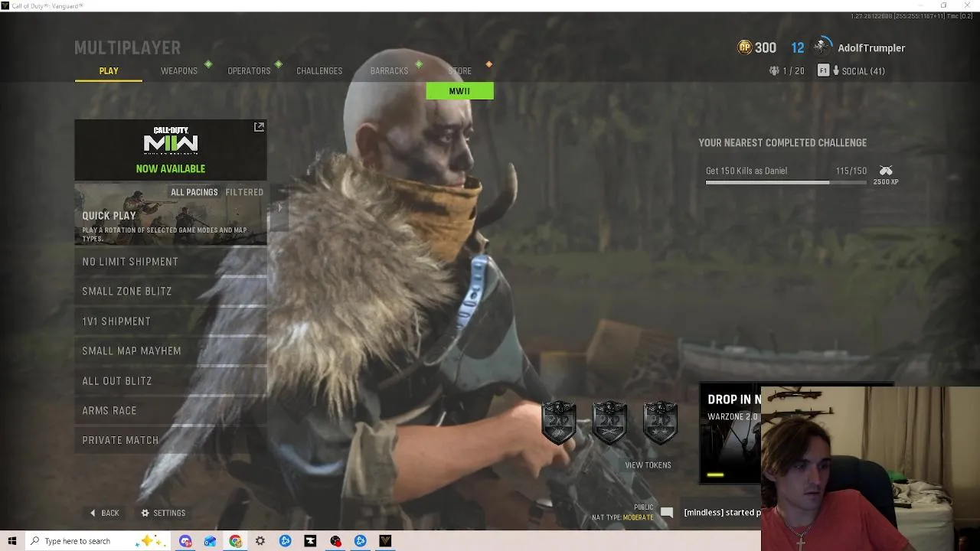Click 115/150 challenge progress value

click(x=851, y=171)
